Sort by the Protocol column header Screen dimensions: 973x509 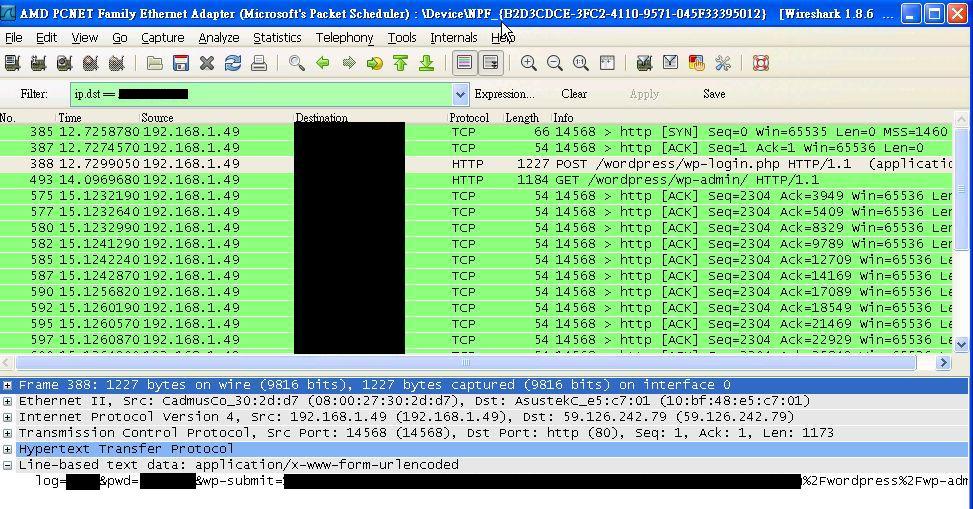[469, 118]
